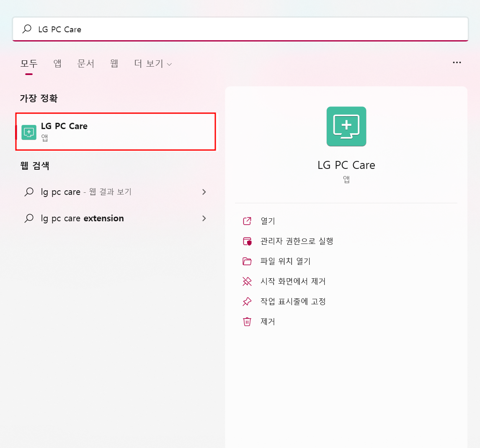The height and width of the screenshot is (448, 480).
Task: Choose 파일 위치 열기
Action: [x=285, y=261]
